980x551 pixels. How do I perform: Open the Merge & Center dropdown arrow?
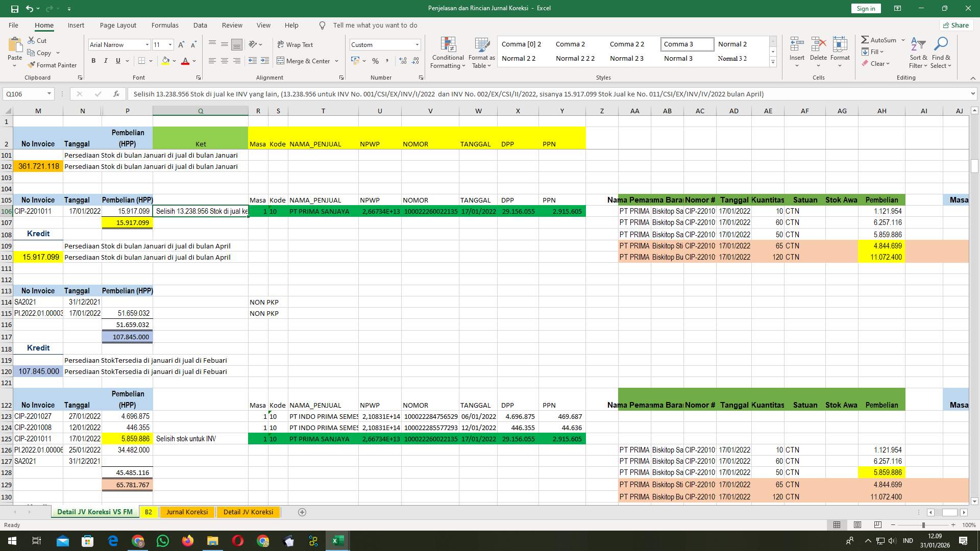coord(337,61)
